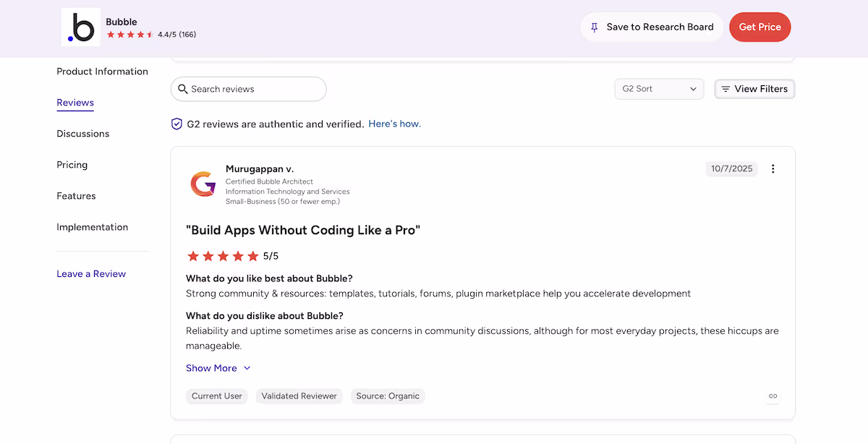Click the review title Build Apps Without Coding
The height and width of the screenshot is (444, 868).
pyautogui.click(x=303, y=230)
